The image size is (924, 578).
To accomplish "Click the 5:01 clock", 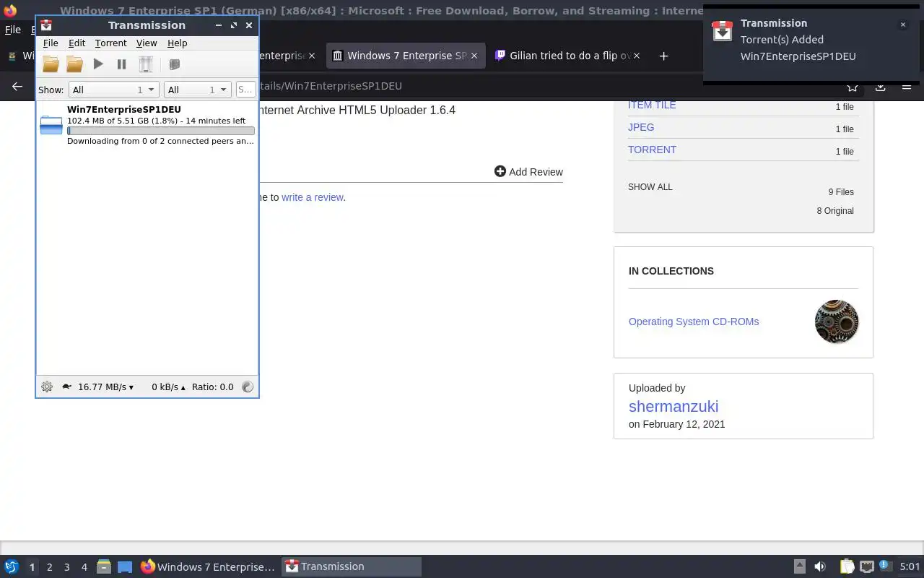I will point(910,566).
